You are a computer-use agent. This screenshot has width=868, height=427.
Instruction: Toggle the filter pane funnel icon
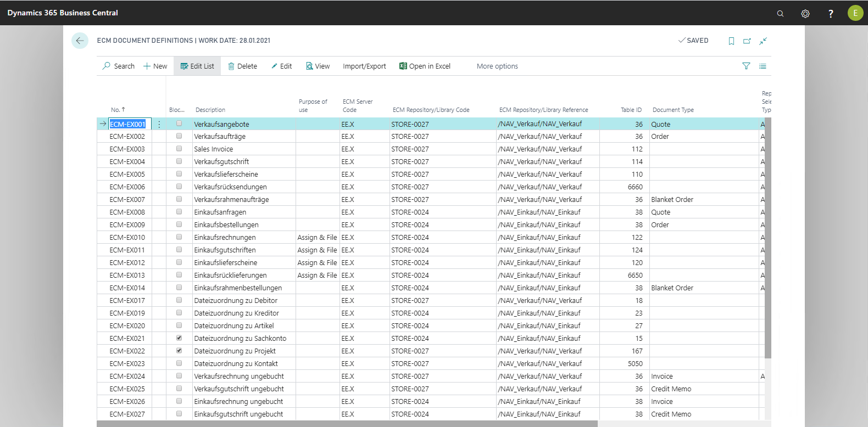click(746, 66)
